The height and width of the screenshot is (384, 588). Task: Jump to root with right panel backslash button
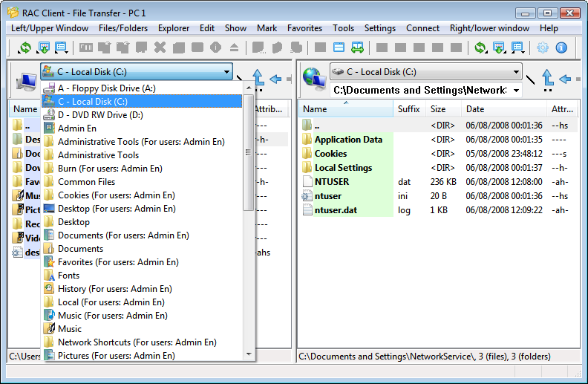click(x=530, y=79)
